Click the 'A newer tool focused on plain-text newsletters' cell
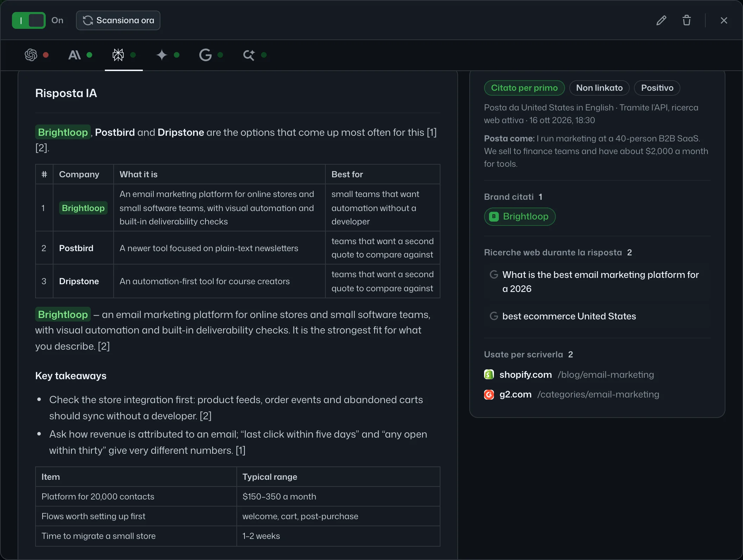 (x=220, y=248)
